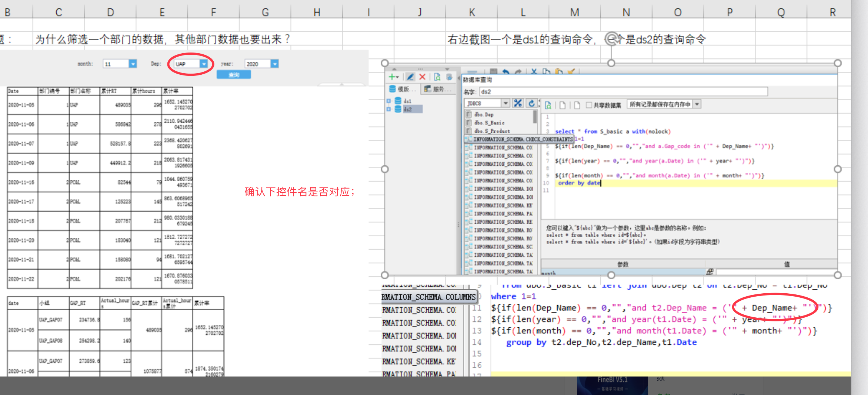Click the ds2 name input field
Screen dimensions: 868x395
click(623, 91)
